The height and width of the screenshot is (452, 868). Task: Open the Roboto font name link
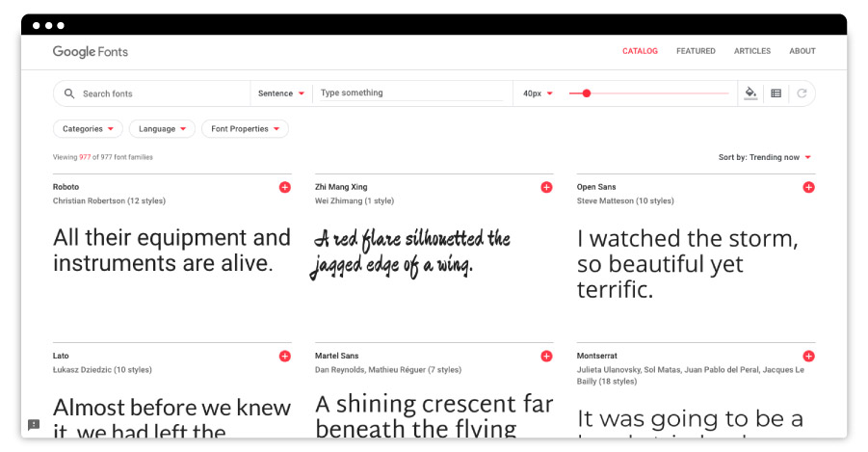(66, 187)
